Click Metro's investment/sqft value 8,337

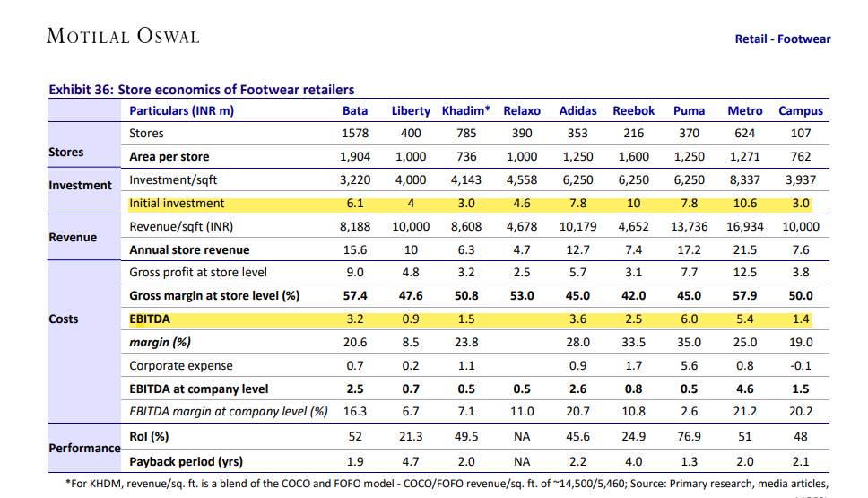(x=744, y=180)
